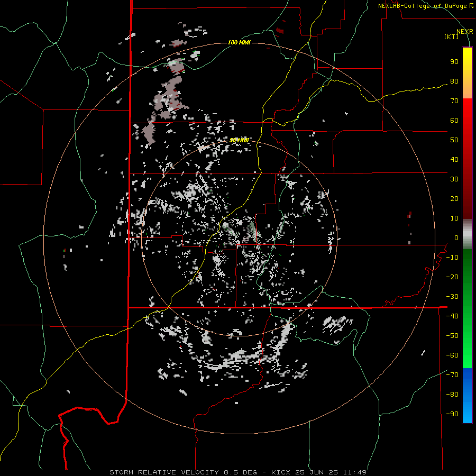Viewport: 476px width, 476px height.
Task: Click the negative 70 scale value
Action: (452, 375)
